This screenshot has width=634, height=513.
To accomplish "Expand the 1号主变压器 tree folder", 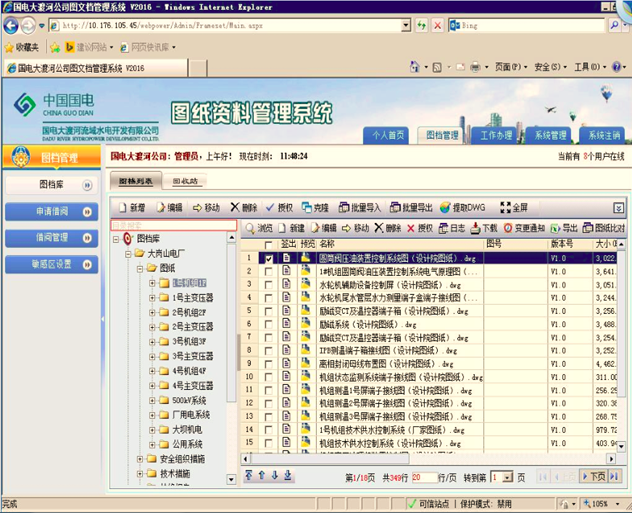I will click(x=152, y=298).
